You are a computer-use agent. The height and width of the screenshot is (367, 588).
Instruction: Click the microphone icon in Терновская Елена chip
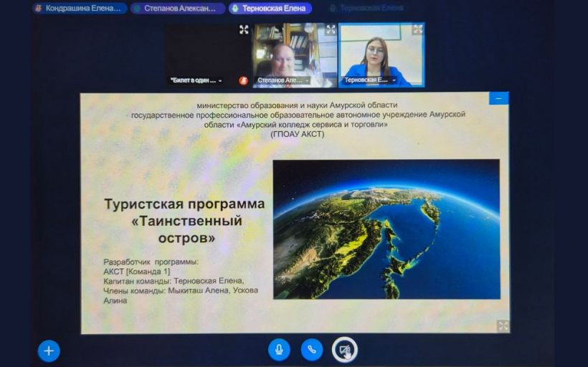pyautogui.click(x=235, y=9)
